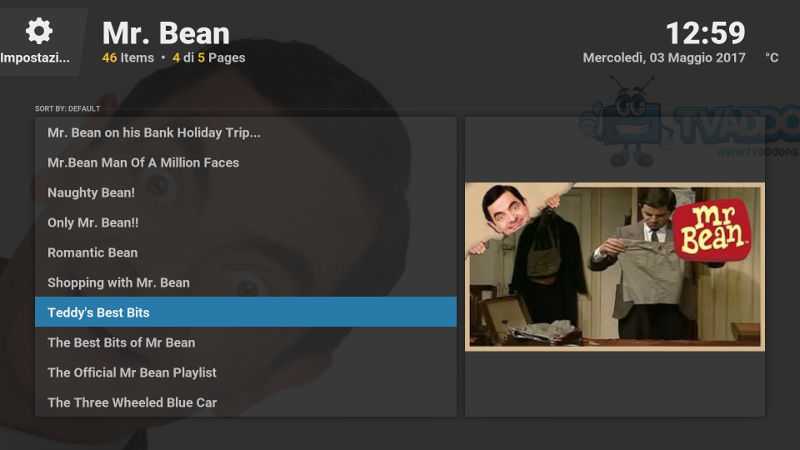Select The Best Bits of Mr Bean
This screenshot has height=450, width=800.
point(245,343)
